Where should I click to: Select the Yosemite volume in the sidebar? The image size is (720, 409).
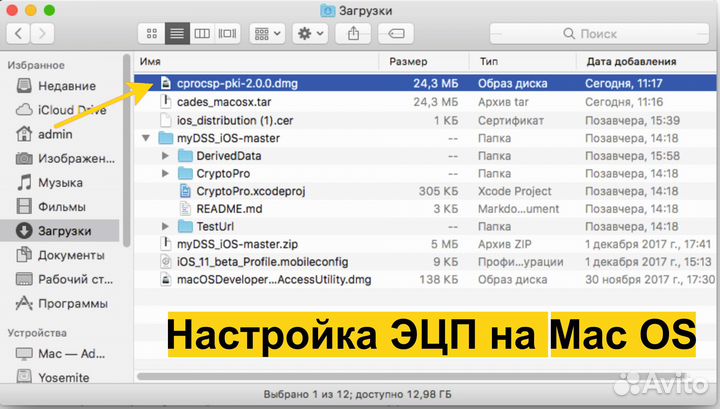pyautogui.click(x=61, y=377)
